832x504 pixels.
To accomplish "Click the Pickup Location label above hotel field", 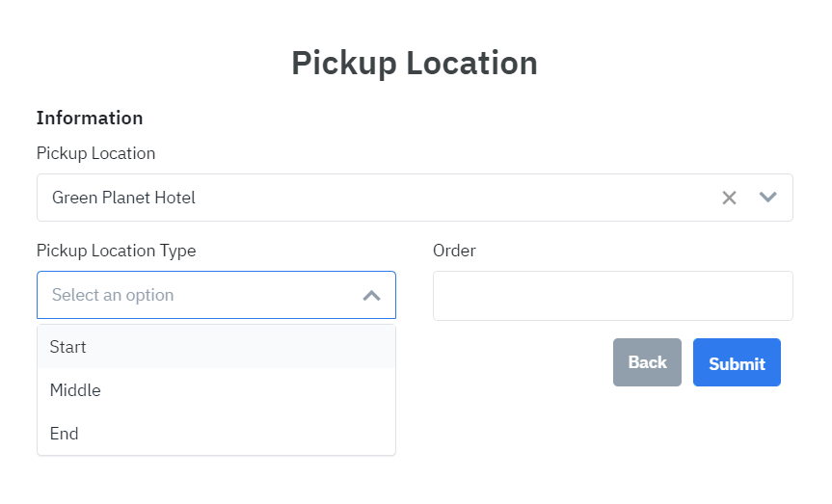I will (x=95, y=153).
